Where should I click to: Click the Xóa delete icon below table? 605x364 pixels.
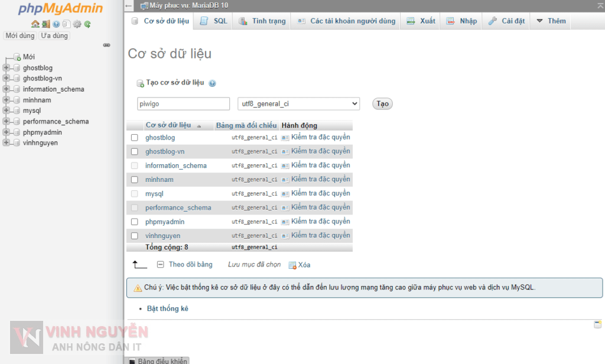pyautogui.click(x=292, y=265)
